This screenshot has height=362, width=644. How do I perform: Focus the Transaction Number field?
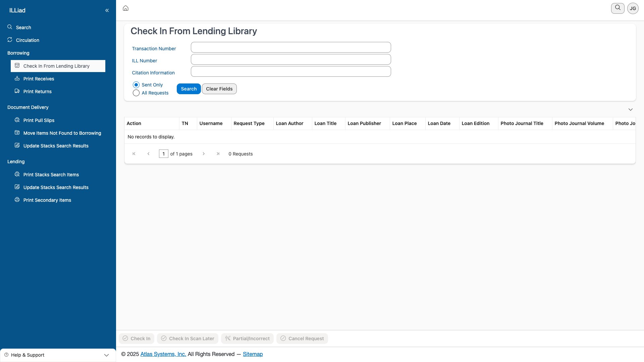click(291, 47)
